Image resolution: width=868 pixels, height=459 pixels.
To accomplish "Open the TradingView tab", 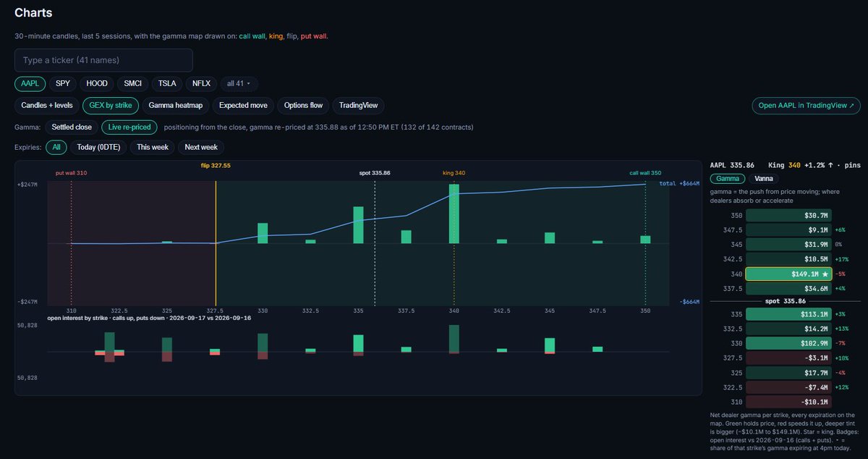I will 359,105.
